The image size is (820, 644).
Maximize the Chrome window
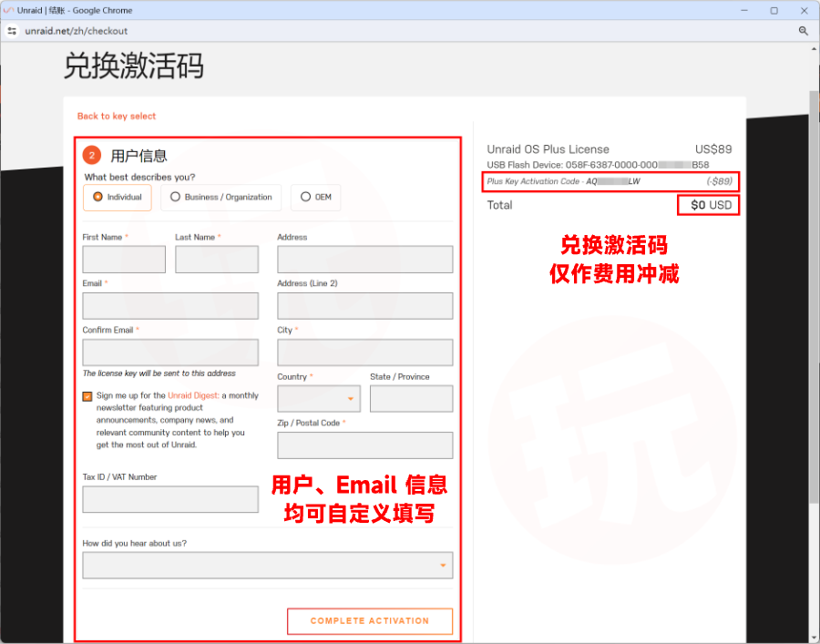tap(774, 10)
